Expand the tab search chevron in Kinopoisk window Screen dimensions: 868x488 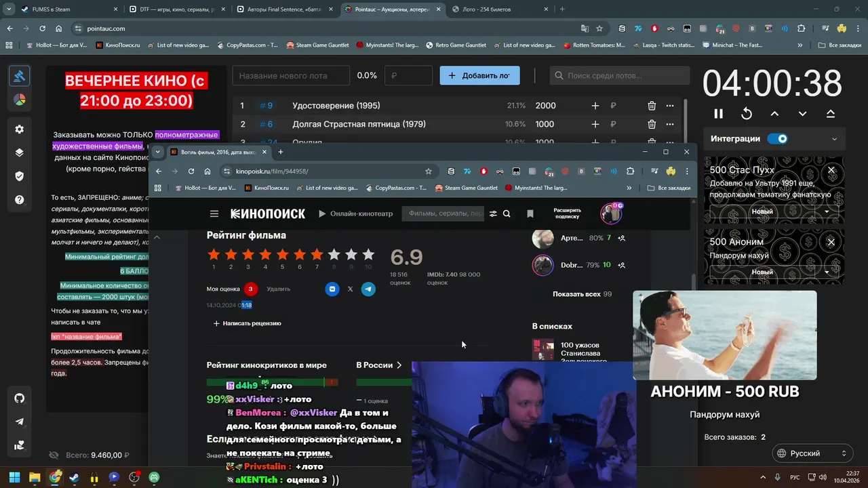pos(157,152)
